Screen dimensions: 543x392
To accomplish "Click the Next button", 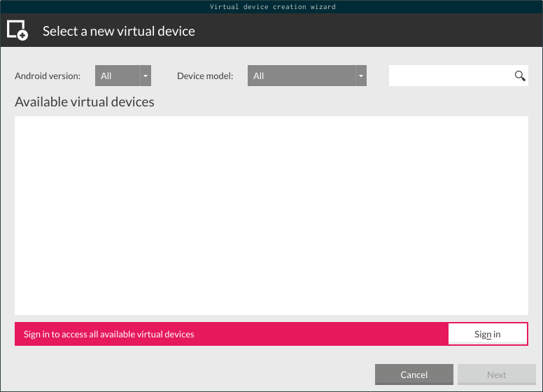I will click(497, 374).
